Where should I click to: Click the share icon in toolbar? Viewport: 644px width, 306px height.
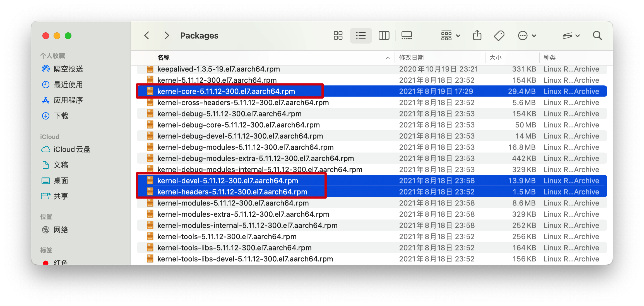click(477, 35)
